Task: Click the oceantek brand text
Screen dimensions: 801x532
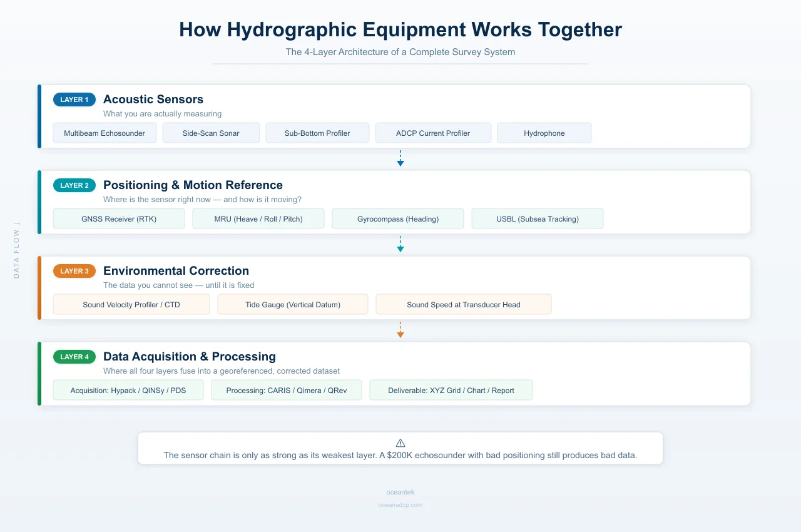Action: (400, 493)
